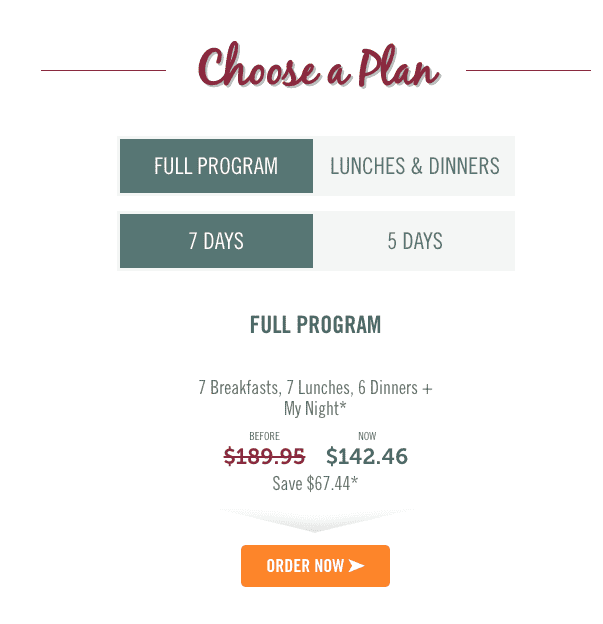Select the Full Program plan toggle
Viewport: 603px width, 624px height.
tap(216, 166)
